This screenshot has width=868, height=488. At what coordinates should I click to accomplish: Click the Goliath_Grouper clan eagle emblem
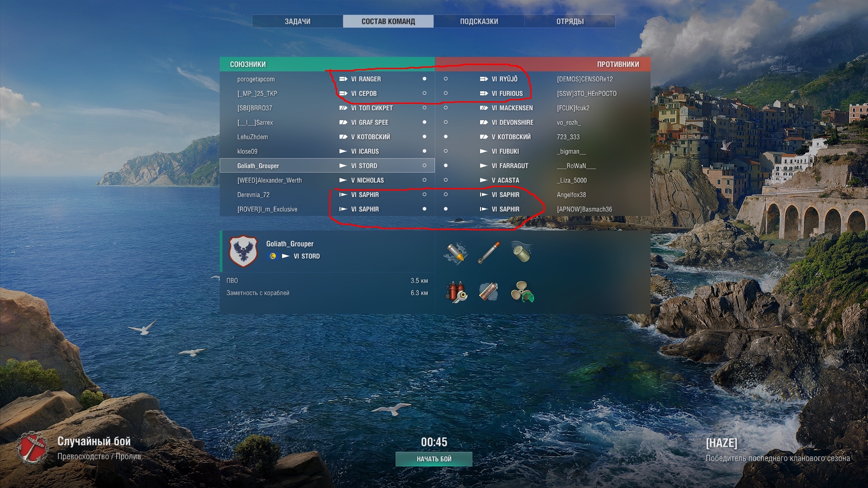243,251
